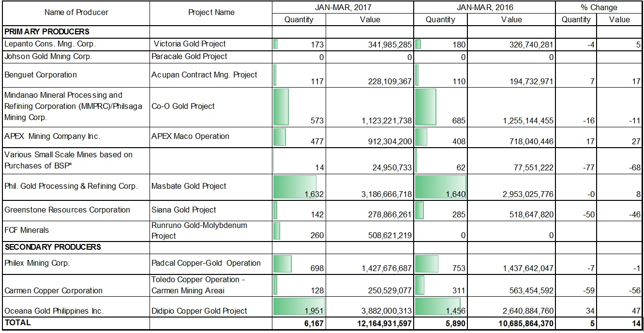This screenshot has width=644, height=333.
Task: Click the 'TOTAL' row label
Action: tap(17, 322)
